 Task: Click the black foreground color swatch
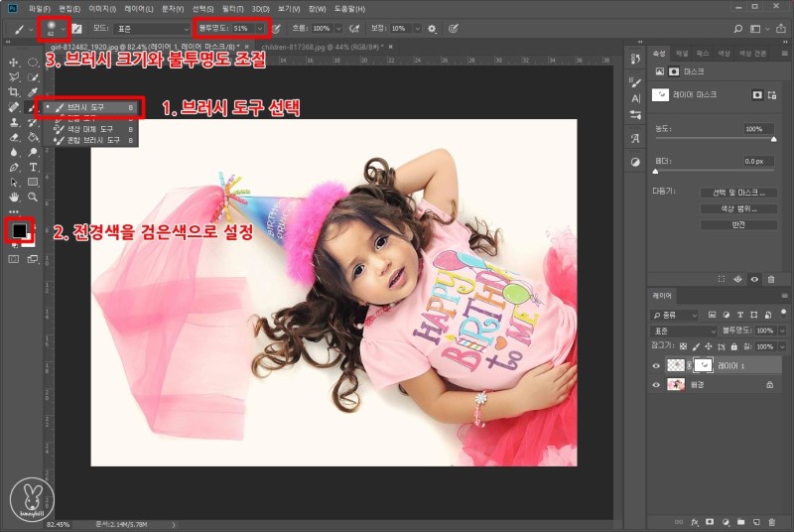tap(18, 231)
